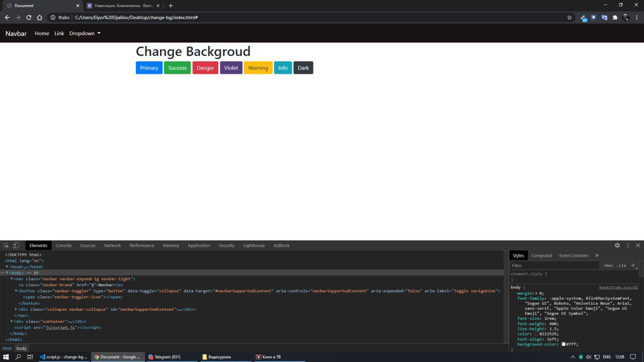
Task: Expand the navbarSupportedContent div node
Action: (16, 309)
